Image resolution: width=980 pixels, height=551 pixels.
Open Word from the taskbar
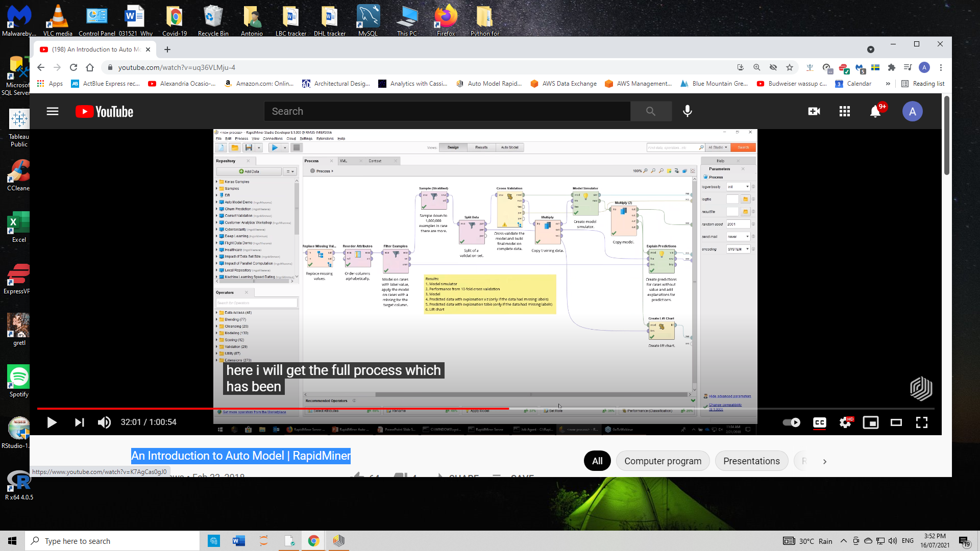(x=238, y=541)
